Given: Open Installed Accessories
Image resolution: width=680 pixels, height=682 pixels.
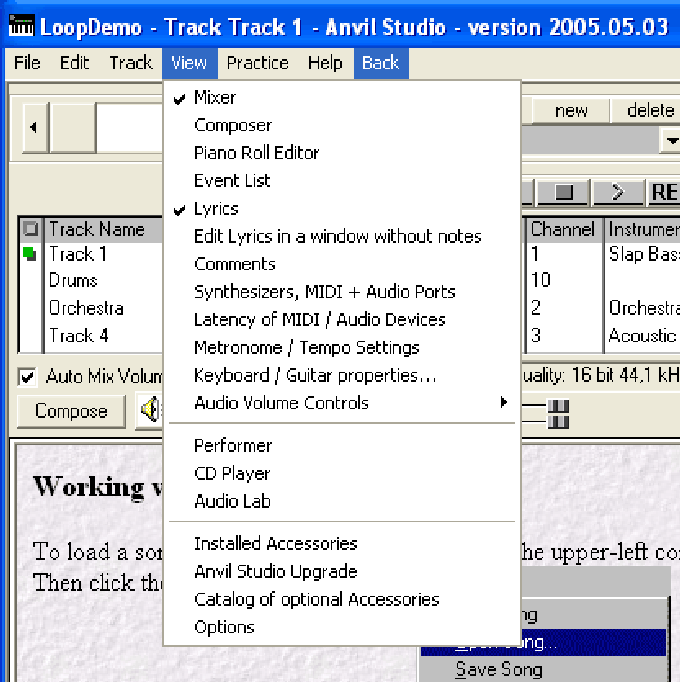Looking at the screenshot, I should [342, 544].
